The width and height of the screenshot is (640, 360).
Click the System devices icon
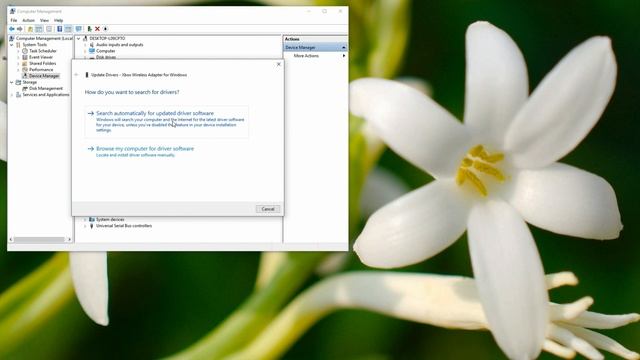coord(92,220)
